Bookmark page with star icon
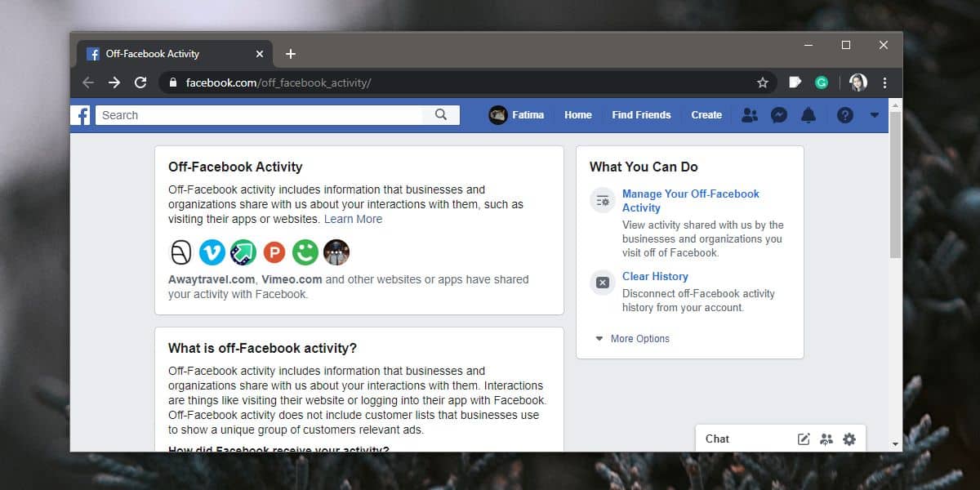This screenshot has width=980, height=490. 763,82
